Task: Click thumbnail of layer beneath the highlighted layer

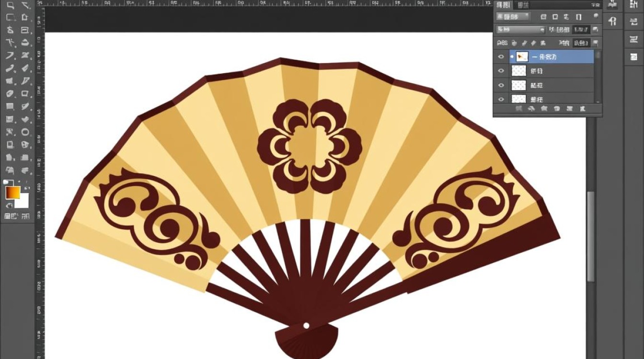Action: [519, 71]
